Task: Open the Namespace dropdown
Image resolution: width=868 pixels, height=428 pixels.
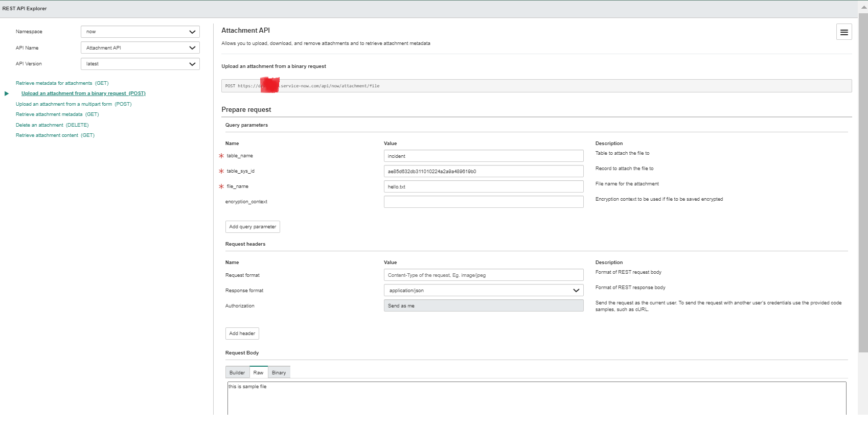Action: click(140, 32)
